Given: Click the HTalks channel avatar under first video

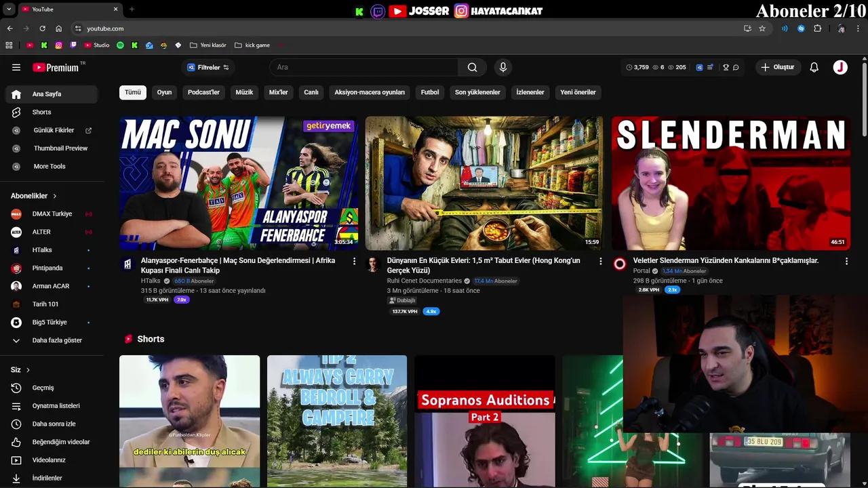Looking at the screenshot, I should tap(127, 264).
